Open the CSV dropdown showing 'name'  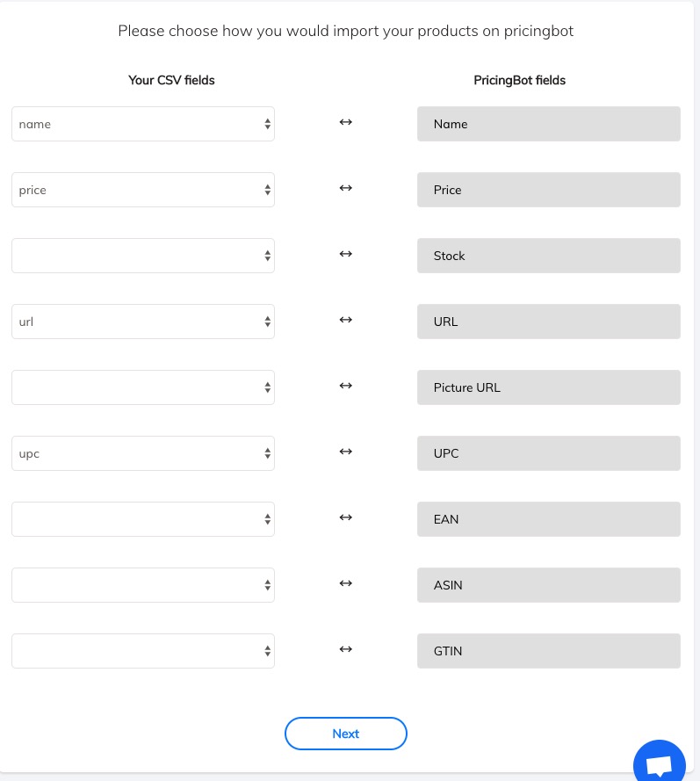click(143, 124)
